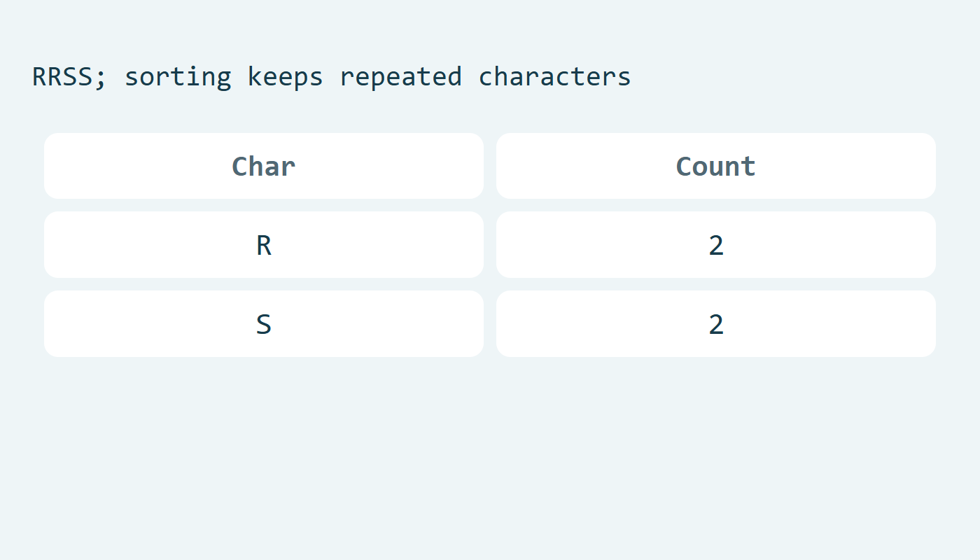Click the heading text starting with RRSS
Image resolution: width=980 pixels, height=560 pixels.
tap(332, 78)
